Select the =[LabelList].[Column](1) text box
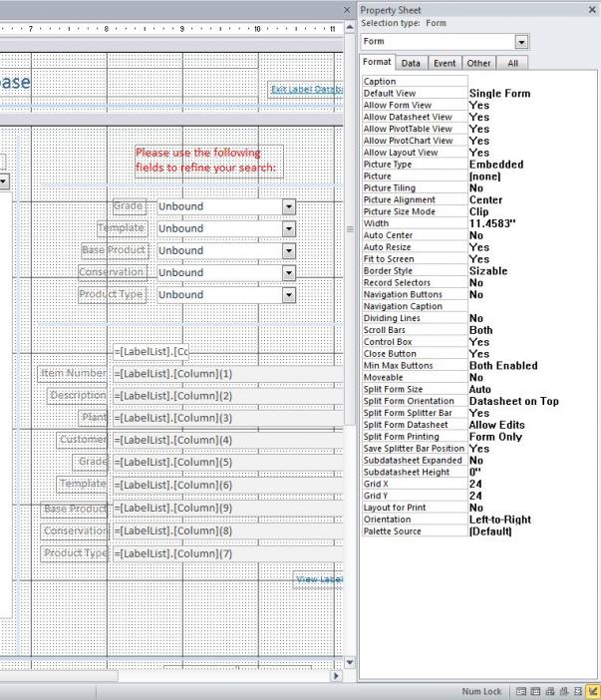601x700 pixels. (227, 374)
